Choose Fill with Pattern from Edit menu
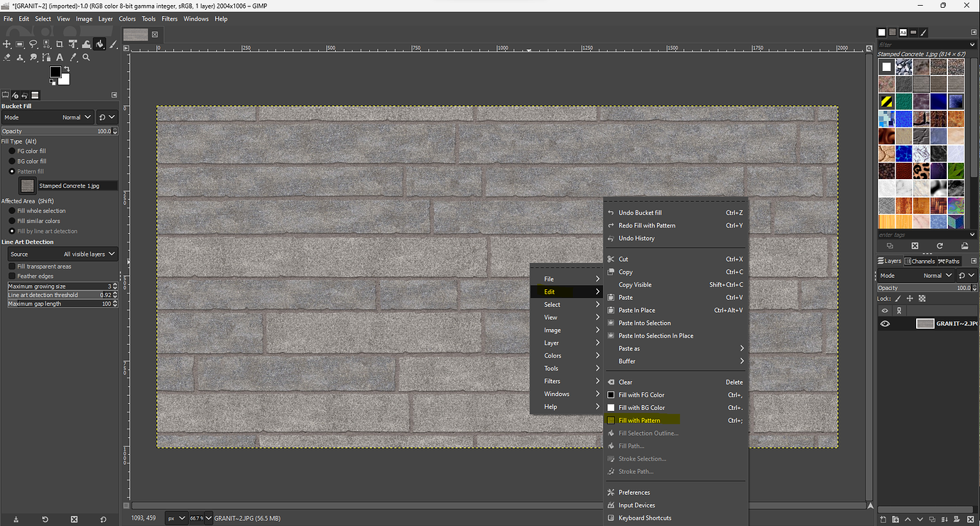Viewport: 980px width, 526px height. [675, 420]
